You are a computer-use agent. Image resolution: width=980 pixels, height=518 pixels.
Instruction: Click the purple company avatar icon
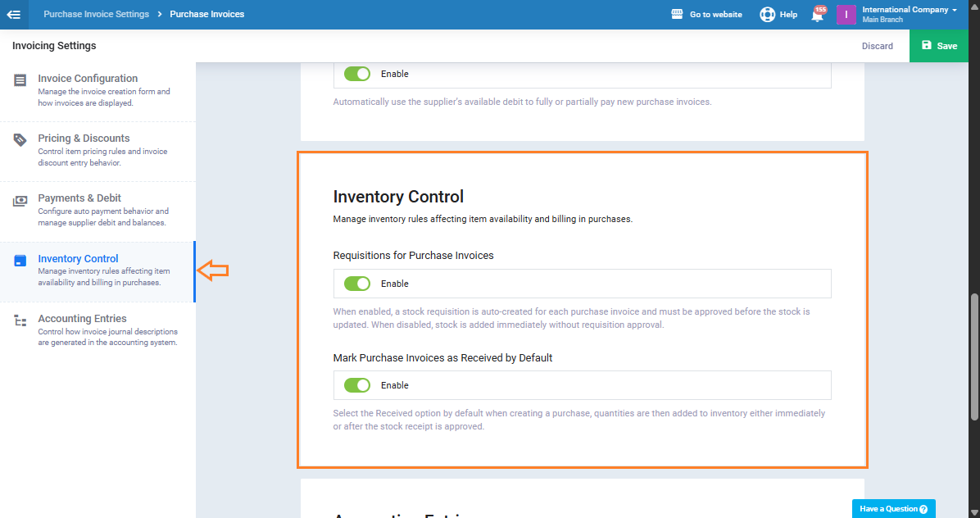[846, 14]
